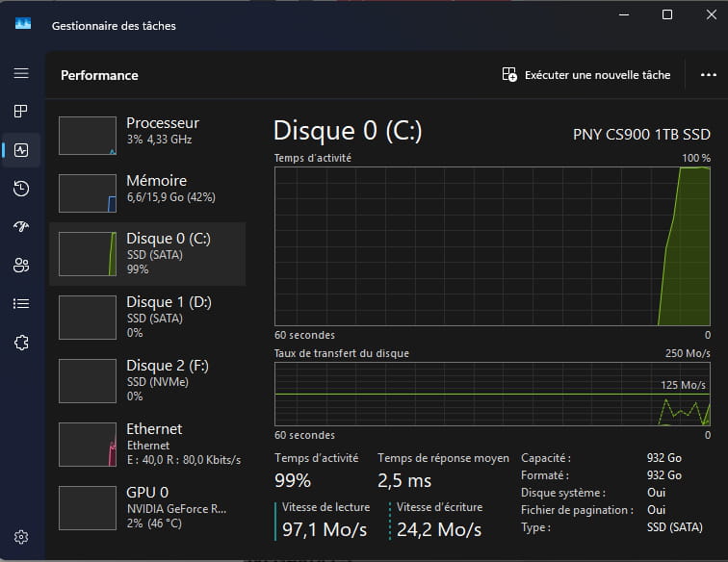The height and width of the screenshot is (562, 728).
Task: Open the App history icon
Action: coord(21,189)
